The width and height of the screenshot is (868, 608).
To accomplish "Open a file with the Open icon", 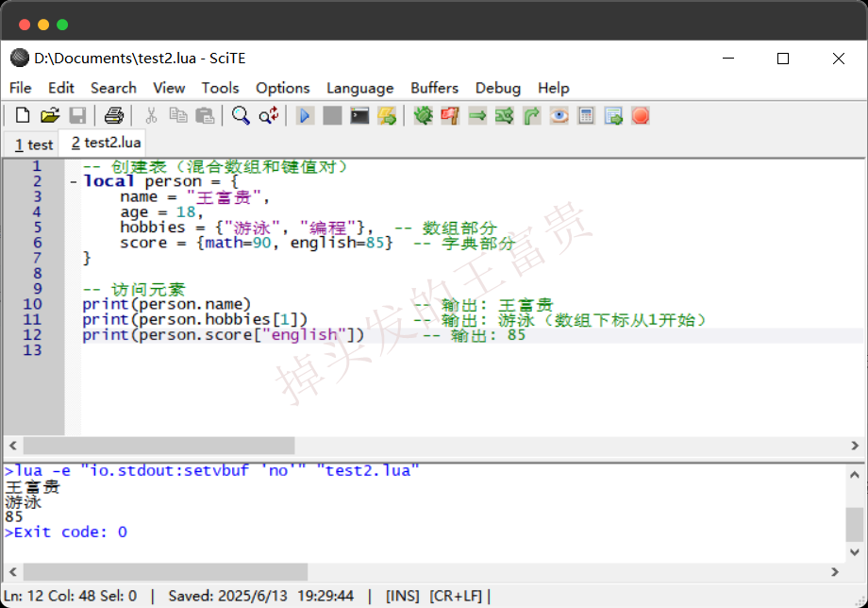I will [51, 114].
